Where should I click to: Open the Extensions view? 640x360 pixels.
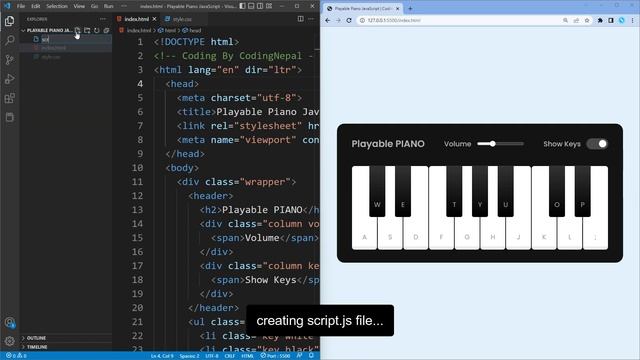click(x=10, y=98)
